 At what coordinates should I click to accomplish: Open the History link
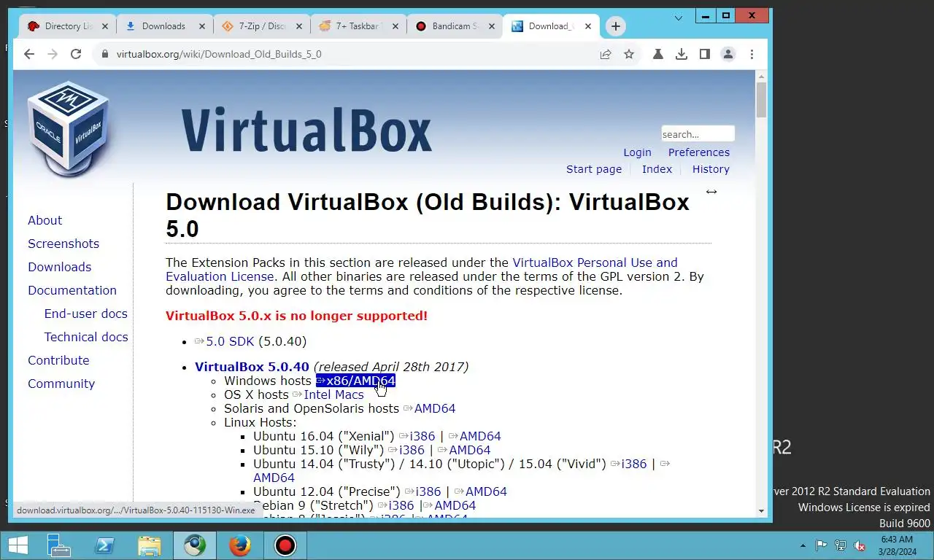[711, 169]
